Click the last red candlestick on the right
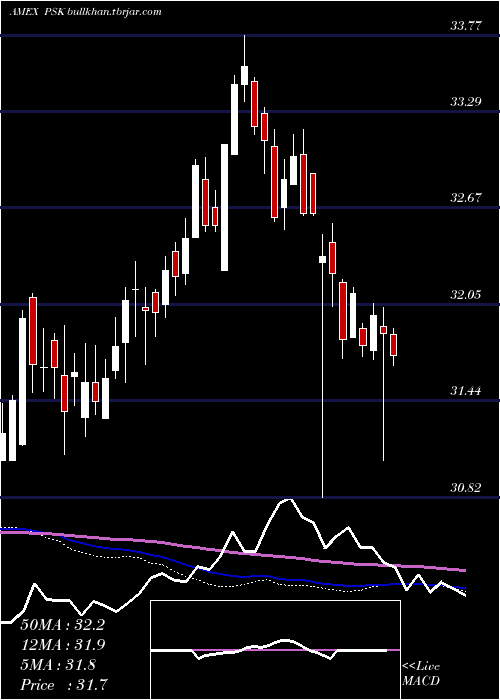Viewport: 500px width, 700px height. pyautogui.click(x=393, y=345)
